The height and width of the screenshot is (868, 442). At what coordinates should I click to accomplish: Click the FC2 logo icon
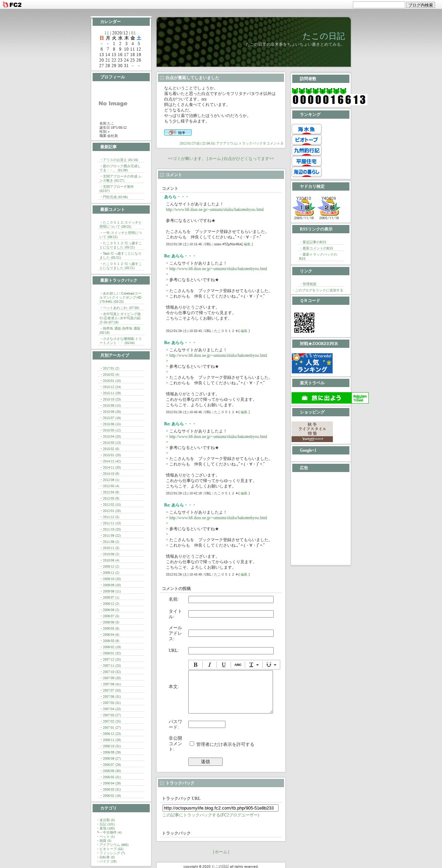point(12,4)
